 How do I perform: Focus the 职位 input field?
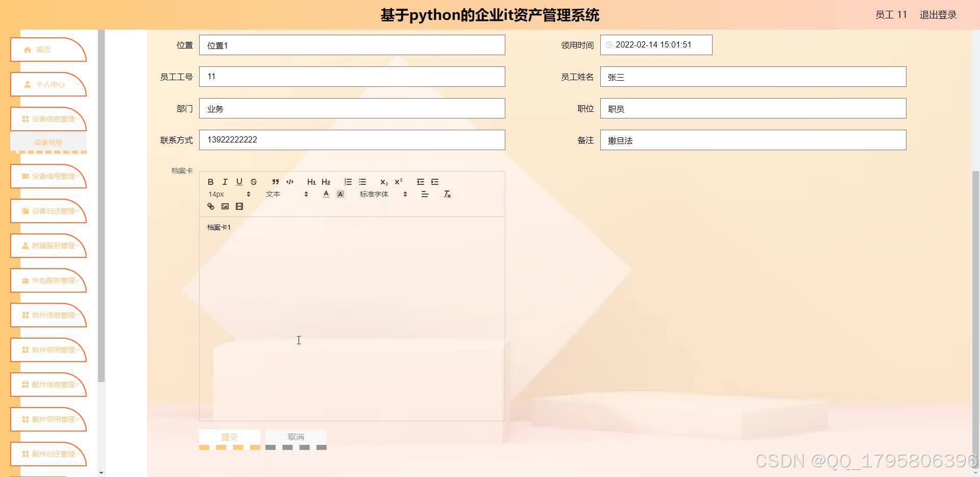[x=753, y=108]
